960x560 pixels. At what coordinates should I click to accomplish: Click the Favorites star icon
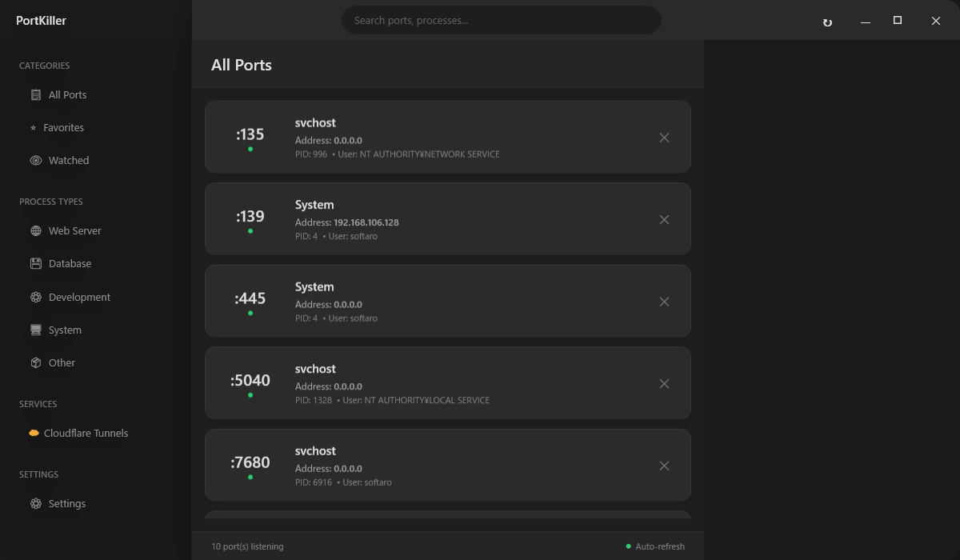(x=33, y=128)
